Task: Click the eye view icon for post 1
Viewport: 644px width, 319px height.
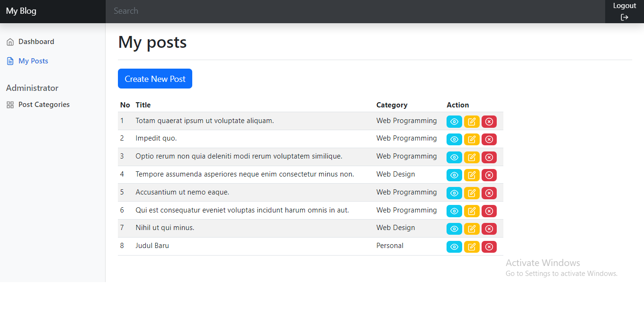Action: coord(454,122)
